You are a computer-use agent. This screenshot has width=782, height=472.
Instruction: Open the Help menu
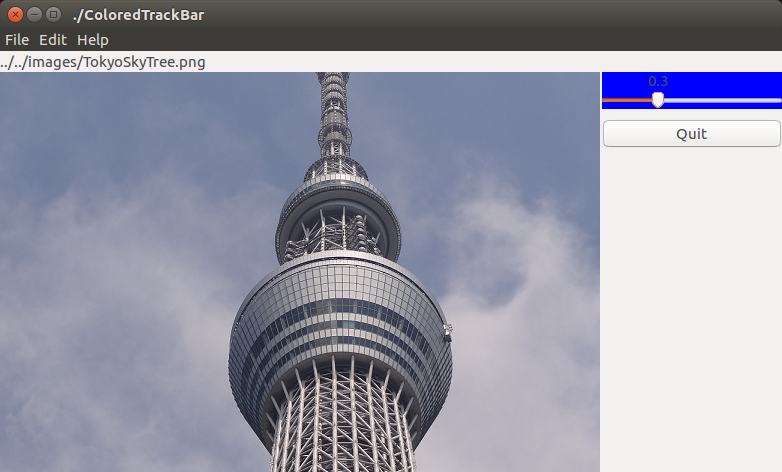point(93,40)
